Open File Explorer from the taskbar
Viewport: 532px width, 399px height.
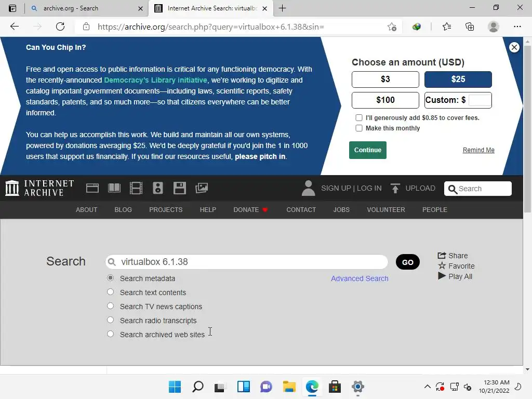tap(289, 387)
